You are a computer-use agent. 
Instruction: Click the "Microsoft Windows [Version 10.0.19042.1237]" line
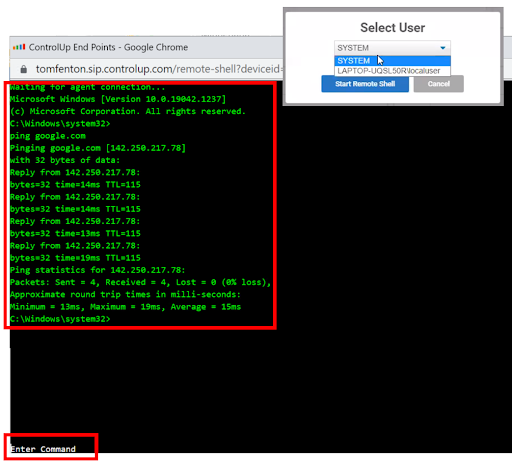click(x=118, y=99)
